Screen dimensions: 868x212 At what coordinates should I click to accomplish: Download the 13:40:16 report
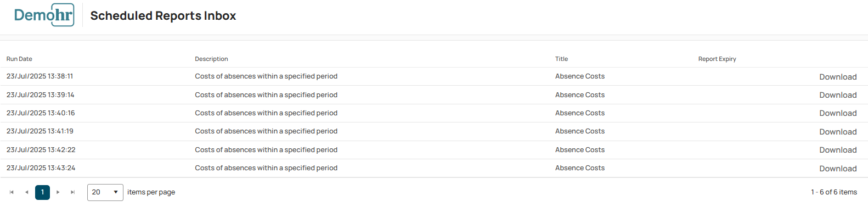click(x=838, y=113)
